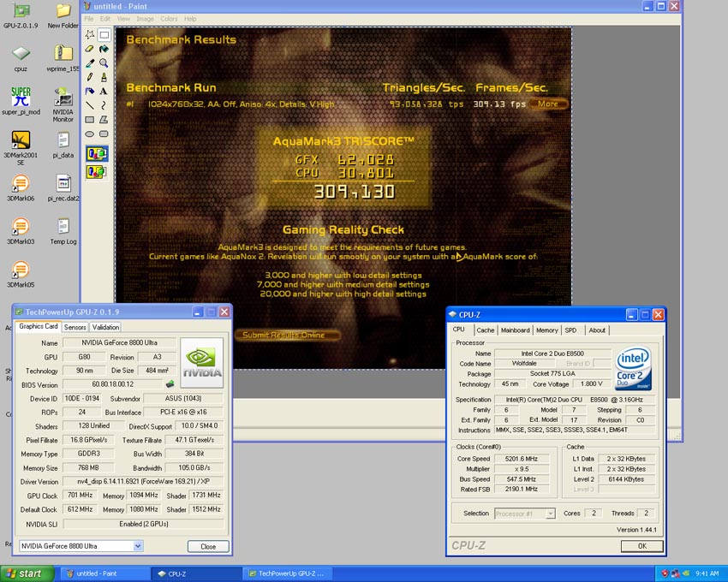This screenshot has width=728, height=582.
Task: Click the red shield system tray icon
Action: pyautogui.click(x=665, y=573)
